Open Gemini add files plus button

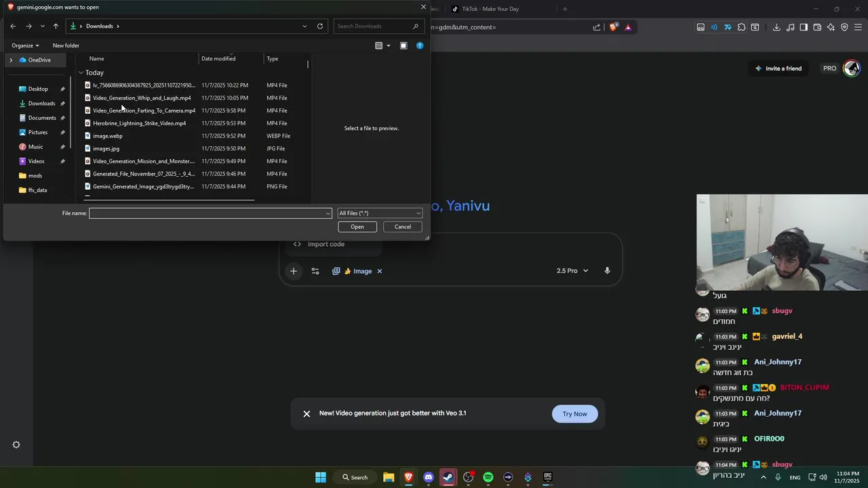[294, 271]
